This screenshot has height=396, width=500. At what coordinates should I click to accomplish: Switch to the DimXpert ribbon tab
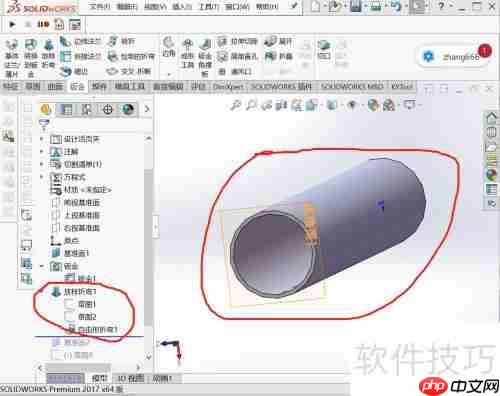pos(228,87)
